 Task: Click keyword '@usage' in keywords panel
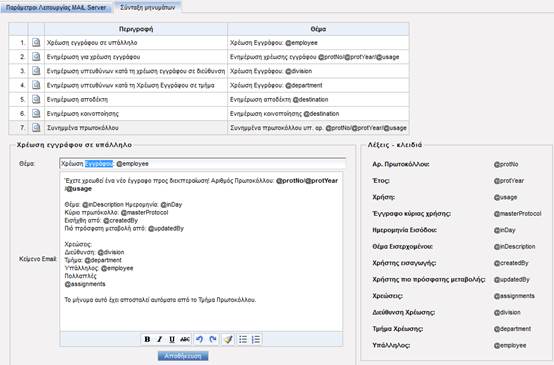(505, 197)
